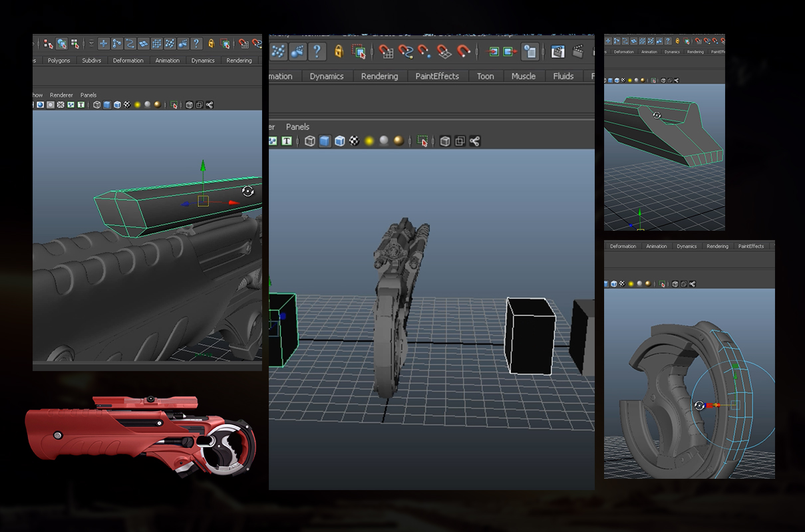This screenshot has height=532, width=805.
Task: Click the question-mark mask icon in left screenshot
Action: [x=196, y=44]
